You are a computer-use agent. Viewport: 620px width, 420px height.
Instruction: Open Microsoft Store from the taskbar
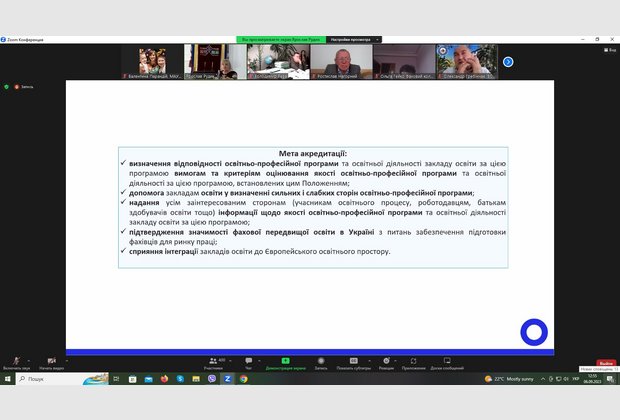(x=132, y=379)
